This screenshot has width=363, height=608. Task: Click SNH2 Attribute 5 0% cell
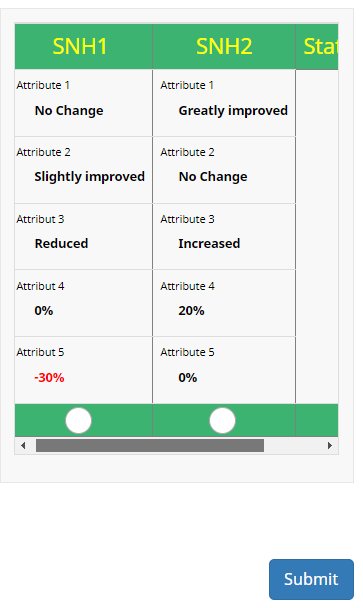click(224, 370)
